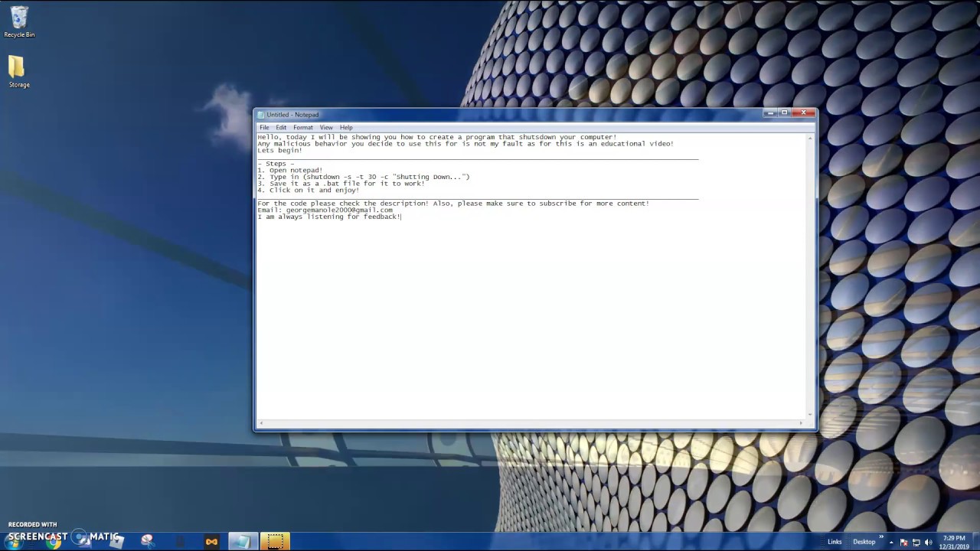
Task: Click the Snipping Tool taskbar icon
Action: click(x=147, y=541)
